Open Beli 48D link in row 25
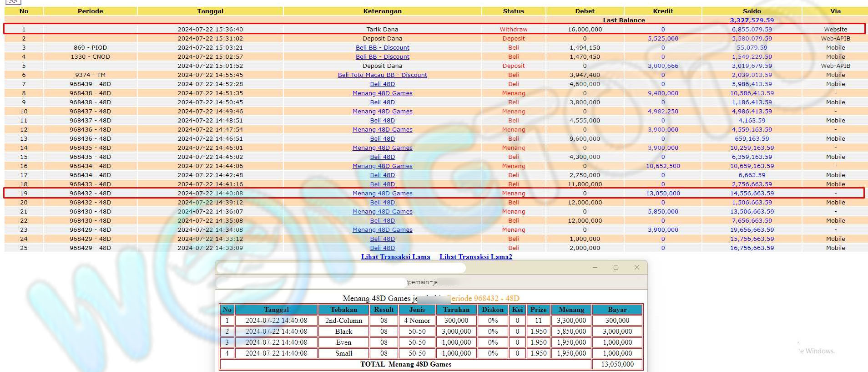Screen dimensions: 868x372 pos(382,248)
